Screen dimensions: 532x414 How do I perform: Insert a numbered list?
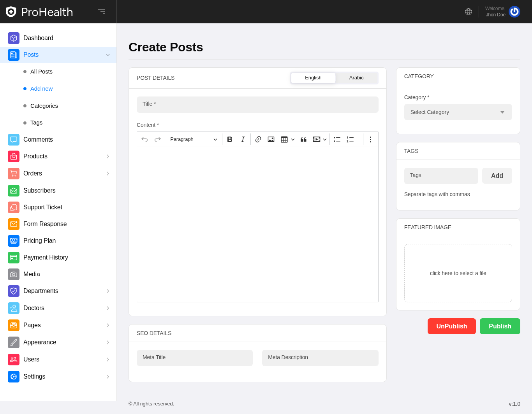coord(350,139)
